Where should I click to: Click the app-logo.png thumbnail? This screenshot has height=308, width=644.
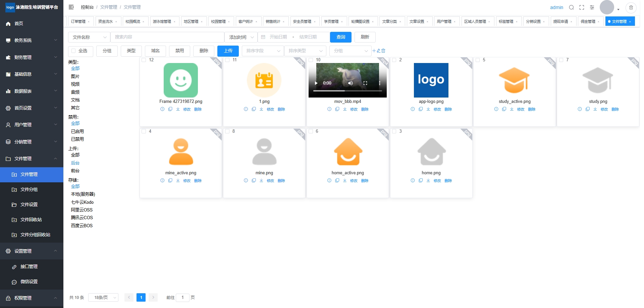pyautogui.click(x=431, y=80)
